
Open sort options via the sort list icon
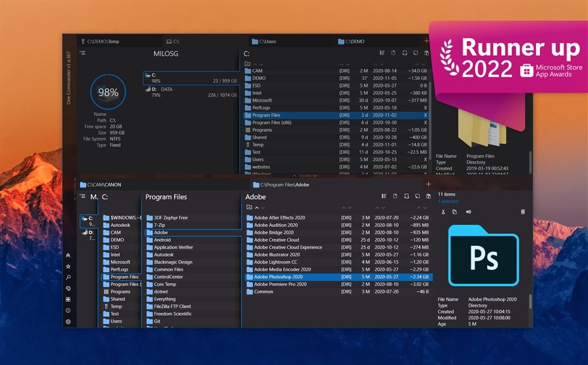383,196
